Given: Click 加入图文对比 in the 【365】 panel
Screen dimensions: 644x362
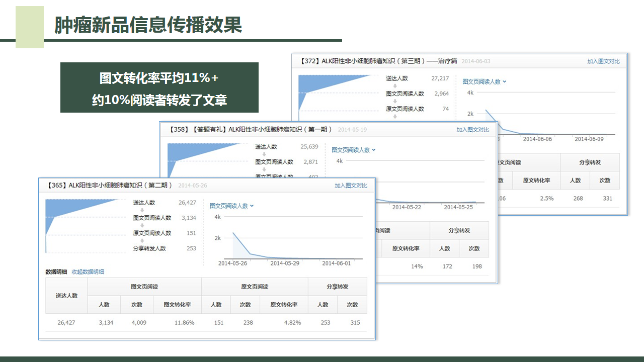Looking at the screenshot, I should pos(351,186).
